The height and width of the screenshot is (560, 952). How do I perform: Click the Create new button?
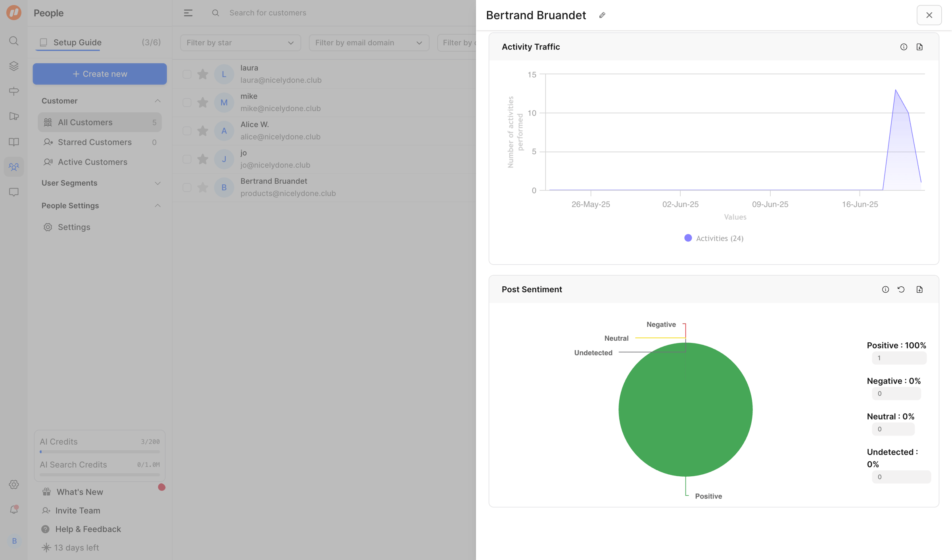tap(100, 74)
